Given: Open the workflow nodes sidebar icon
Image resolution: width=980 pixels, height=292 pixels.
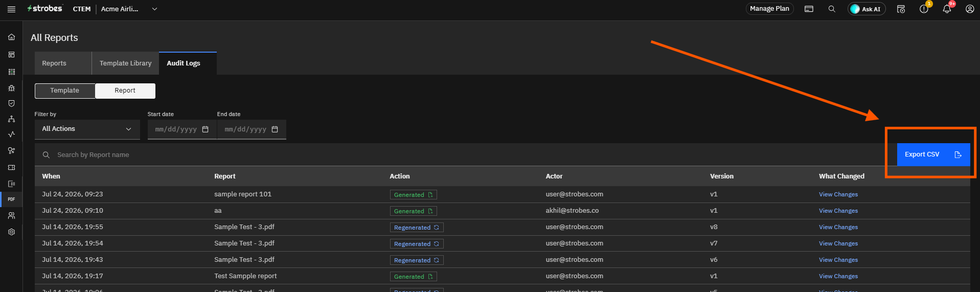Looking at the screenshot, I should (x=11, y=151).
